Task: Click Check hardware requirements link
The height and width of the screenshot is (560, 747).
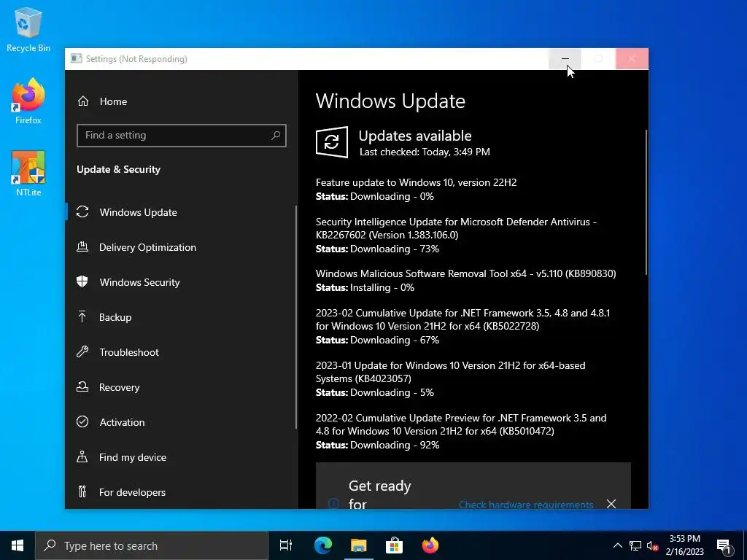Action: (x=525, y=505)
